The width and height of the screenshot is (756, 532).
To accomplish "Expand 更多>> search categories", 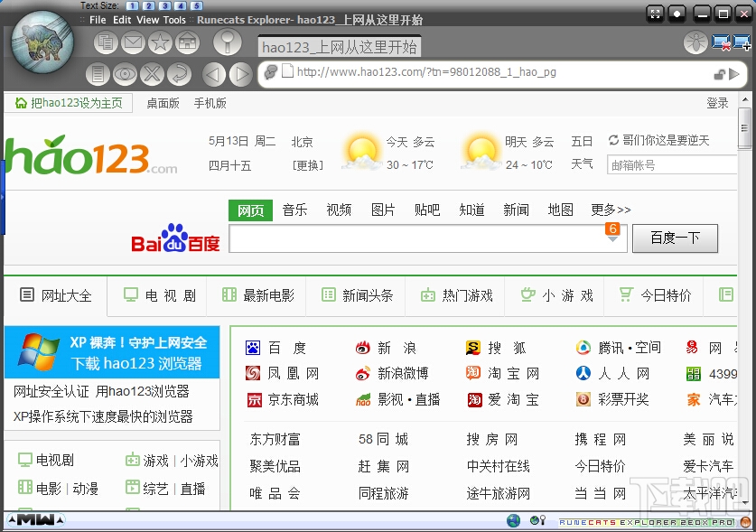I will tap(611, 210).
